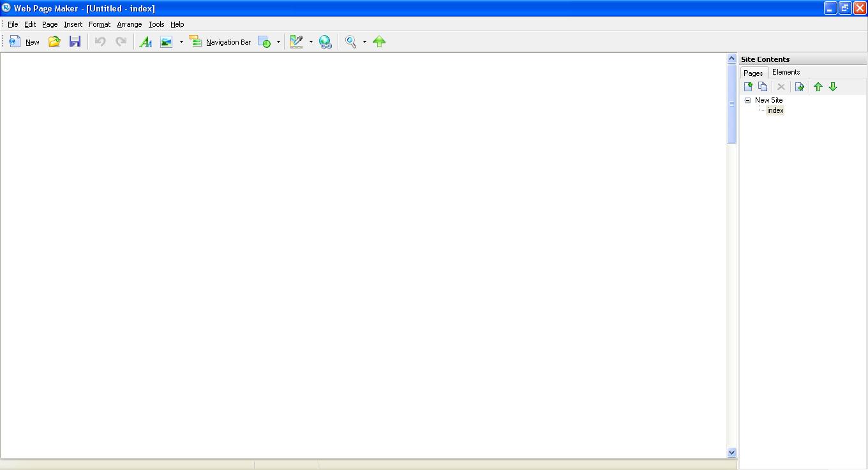The image size is (868, 470).
Task: Open the dropdown arrow beside the image icon
Action: (x=181, y=42)
